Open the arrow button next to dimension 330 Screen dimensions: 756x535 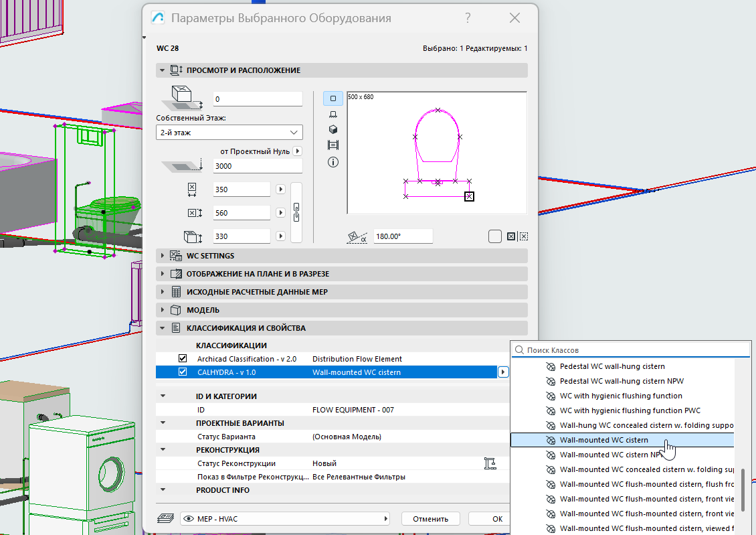click(280, 236)
